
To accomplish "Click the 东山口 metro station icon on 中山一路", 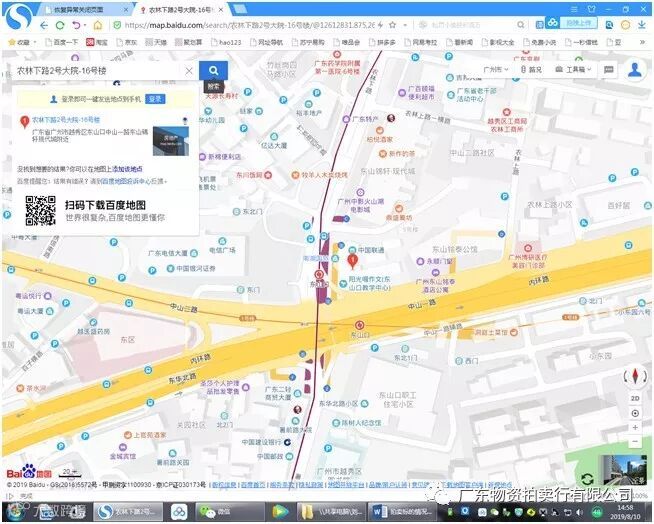I will [359, 325].
